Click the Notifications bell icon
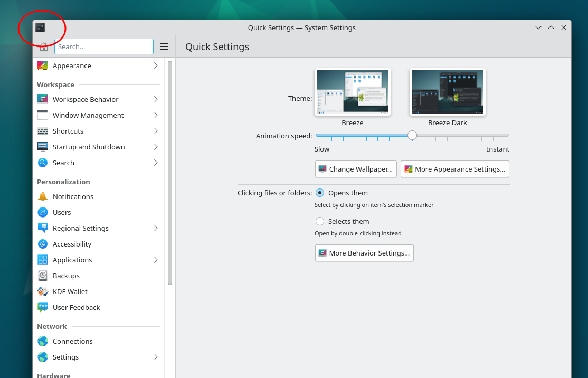The width and height of the screenshot is (588, 378). [43, 196]
